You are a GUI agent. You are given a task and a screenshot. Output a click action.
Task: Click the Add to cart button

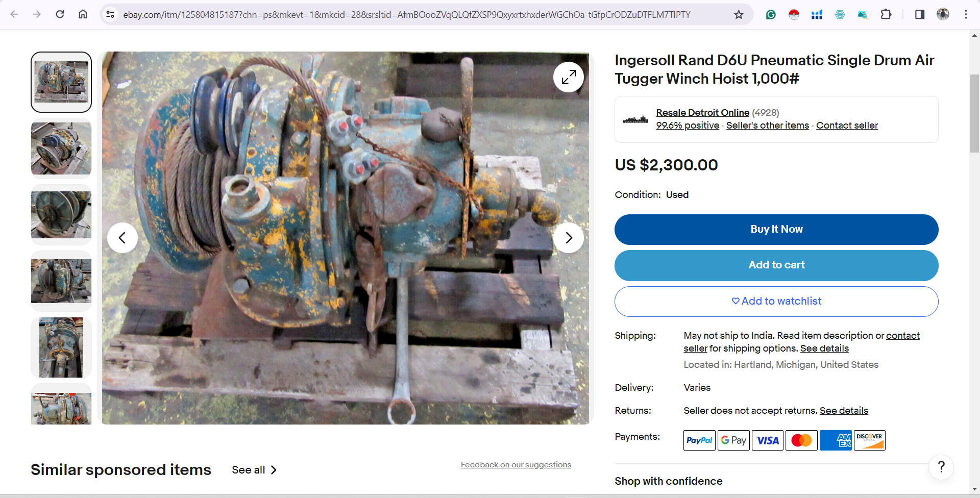(776, 265)
